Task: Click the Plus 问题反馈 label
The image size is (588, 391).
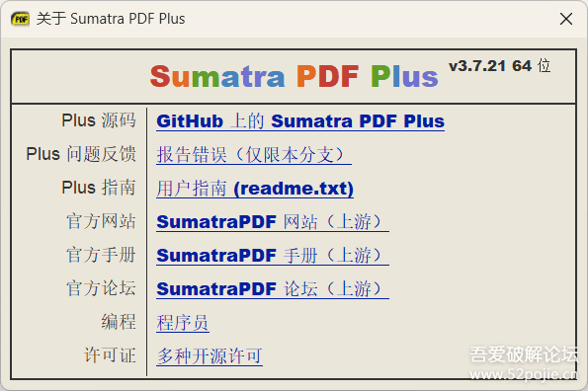Action: 81,154
